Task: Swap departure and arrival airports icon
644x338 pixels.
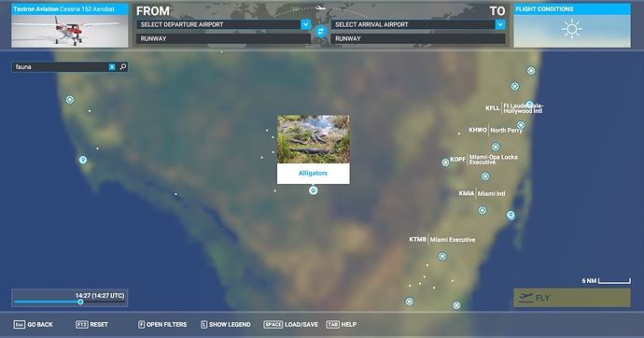Action: pyautogui.click(x=321, y=31)
